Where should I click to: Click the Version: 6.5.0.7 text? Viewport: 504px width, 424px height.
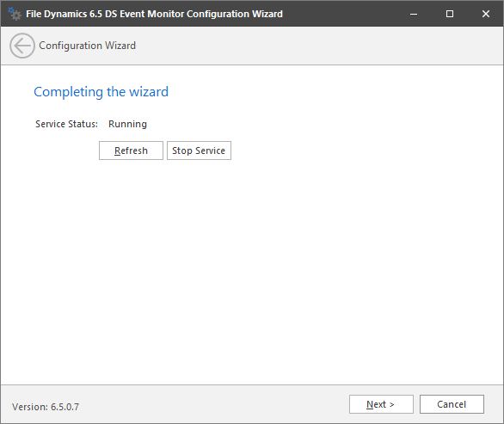46,407
